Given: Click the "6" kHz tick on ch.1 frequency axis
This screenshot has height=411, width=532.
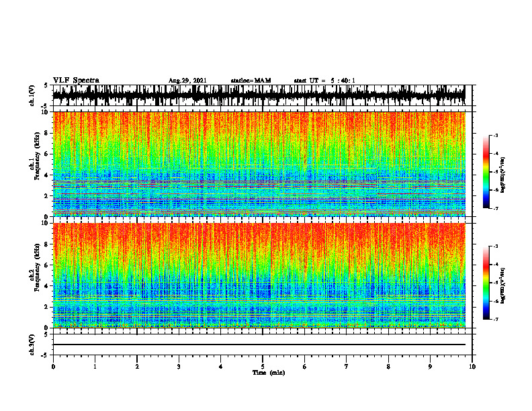Looking at the screenshot, I should click(47, 154).
